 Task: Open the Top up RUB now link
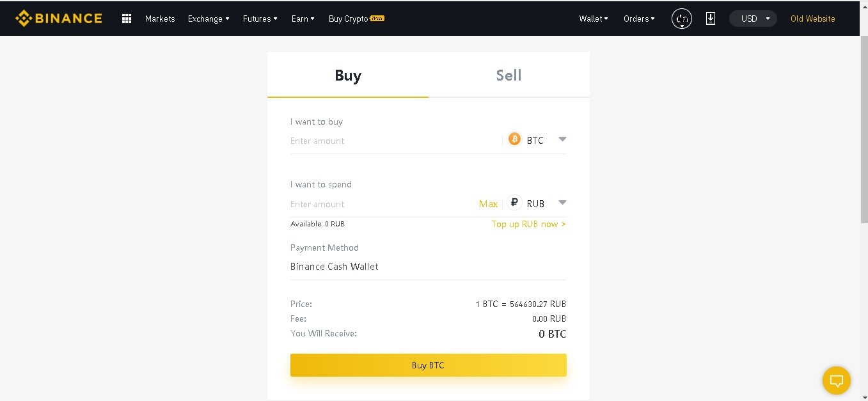[x=528, y=224]
